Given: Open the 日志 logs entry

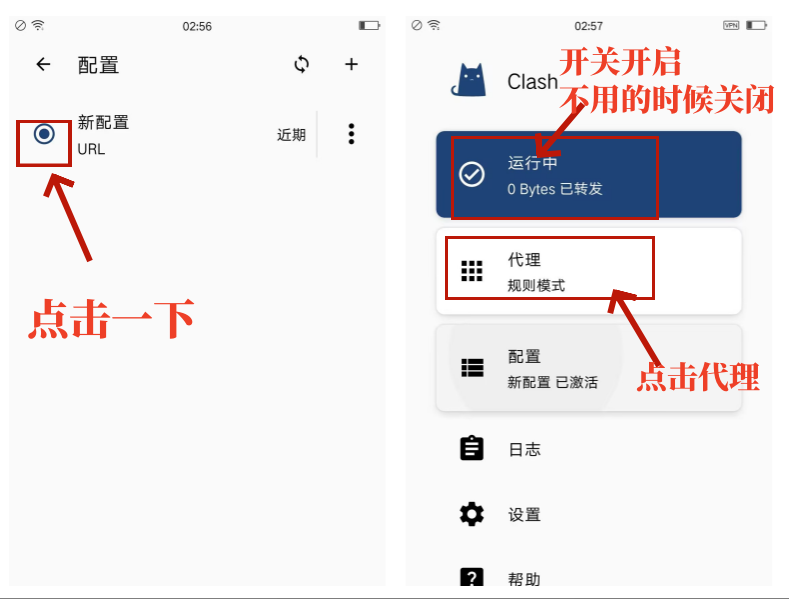Looking at the screenshot, I should click(x=524, y=450).
